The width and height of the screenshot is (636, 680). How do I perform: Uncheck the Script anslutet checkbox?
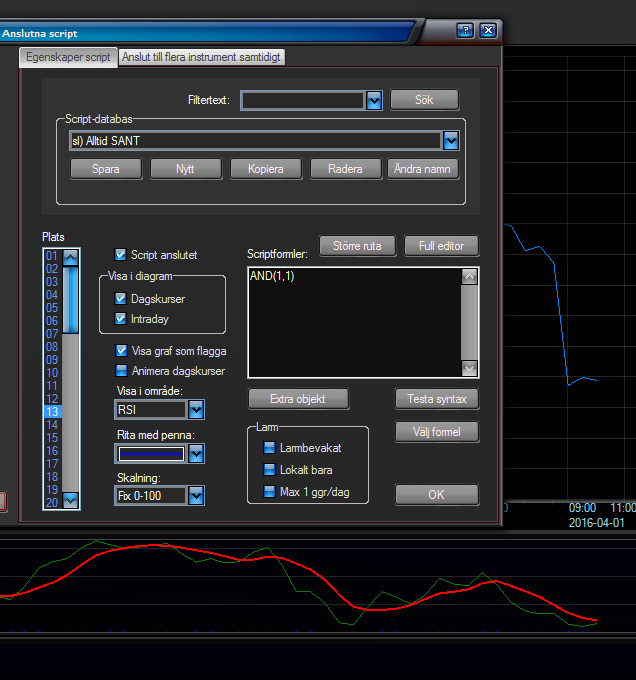[121, 255]
